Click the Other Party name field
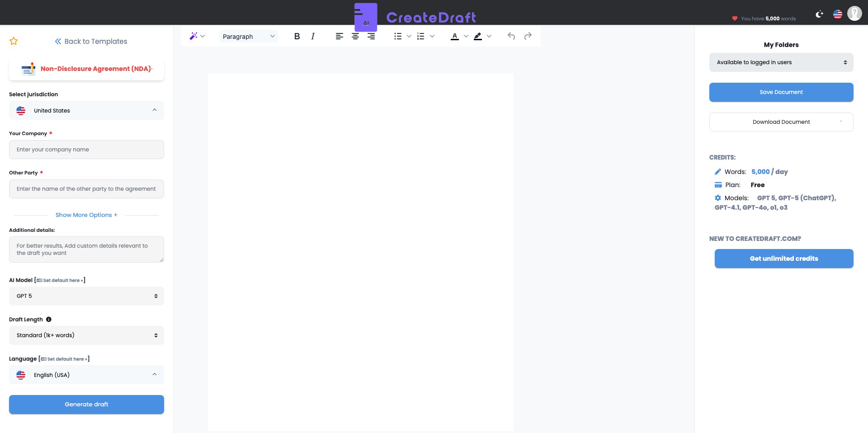 click(86, 189)
